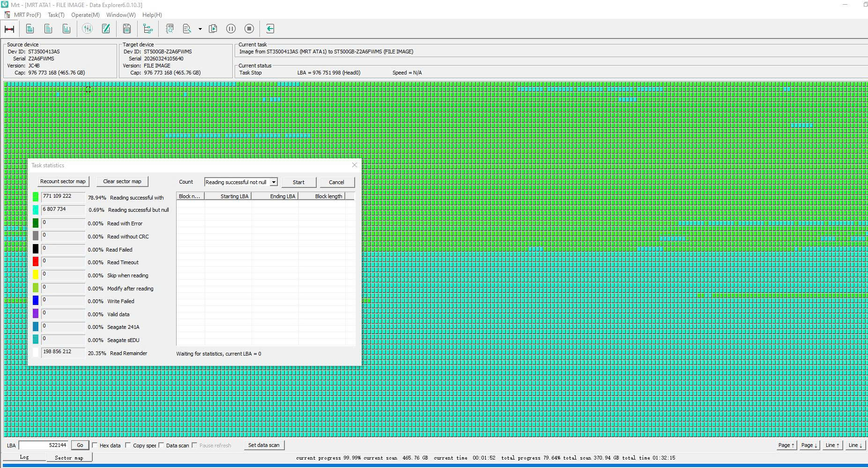Click Cancel in Task statistics dialog
The height and width of the screenshot is (468, 868).
click(x=336, y=182)
